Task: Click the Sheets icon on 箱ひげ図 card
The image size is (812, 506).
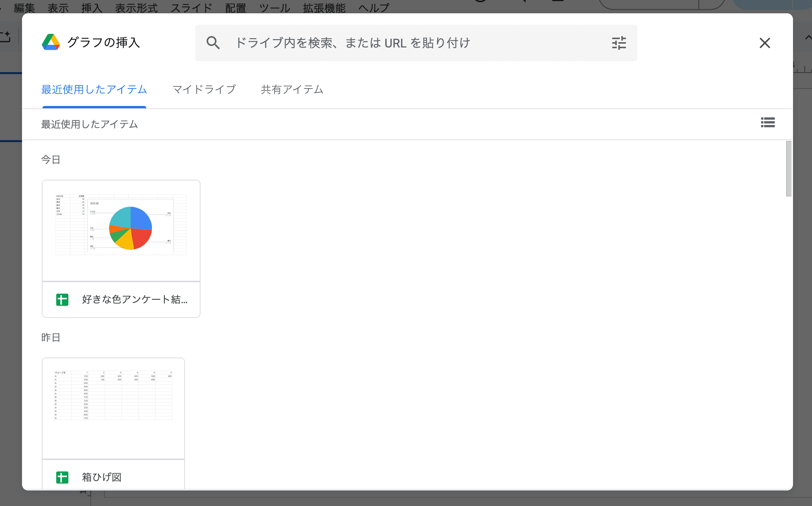Action: pos(62,477)
